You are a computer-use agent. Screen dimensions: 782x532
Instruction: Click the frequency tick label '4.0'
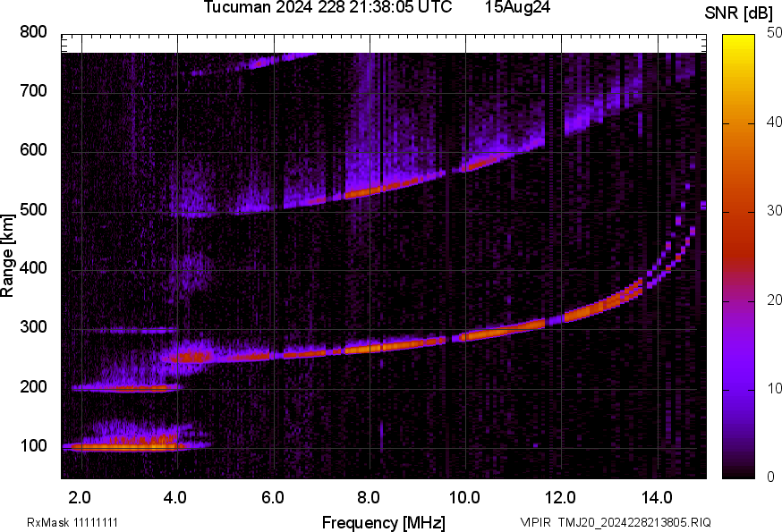click(x=175, y=497)
